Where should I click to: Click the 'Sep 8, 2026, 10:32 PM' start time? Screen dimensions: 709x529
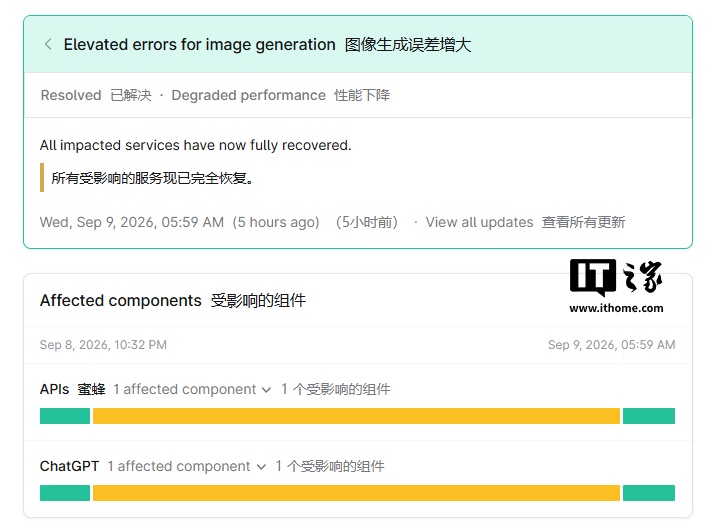[x=103, y=345]
